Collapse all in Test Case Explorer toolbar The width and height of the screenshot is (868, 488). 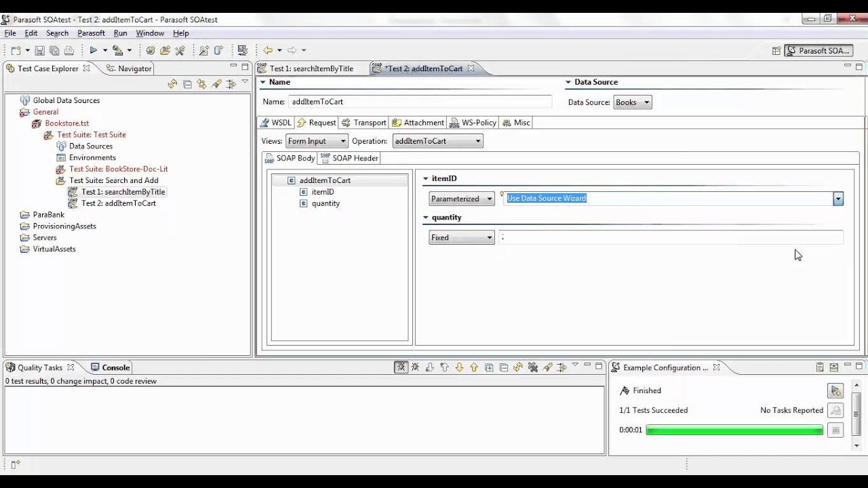187,84
